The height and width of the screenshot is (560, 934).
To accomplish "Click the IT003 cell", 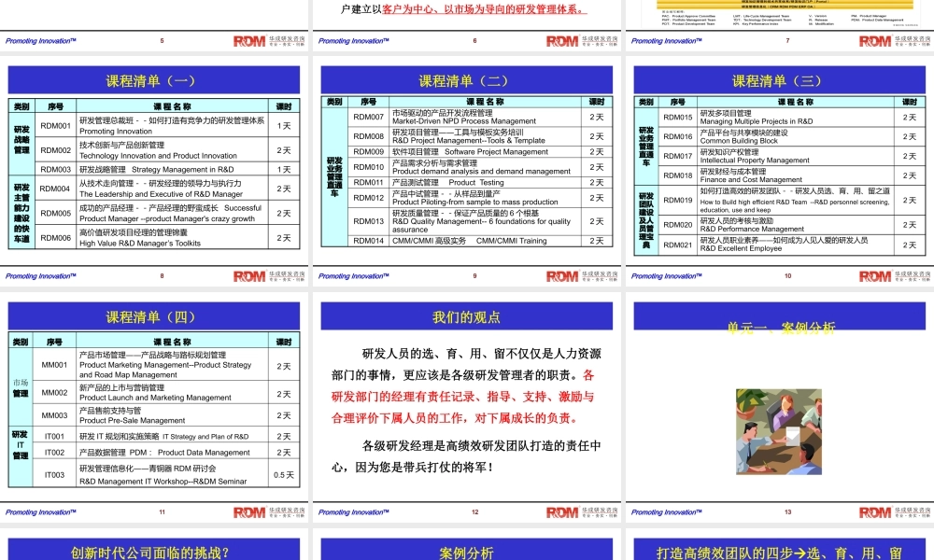I will click(54, 475).
